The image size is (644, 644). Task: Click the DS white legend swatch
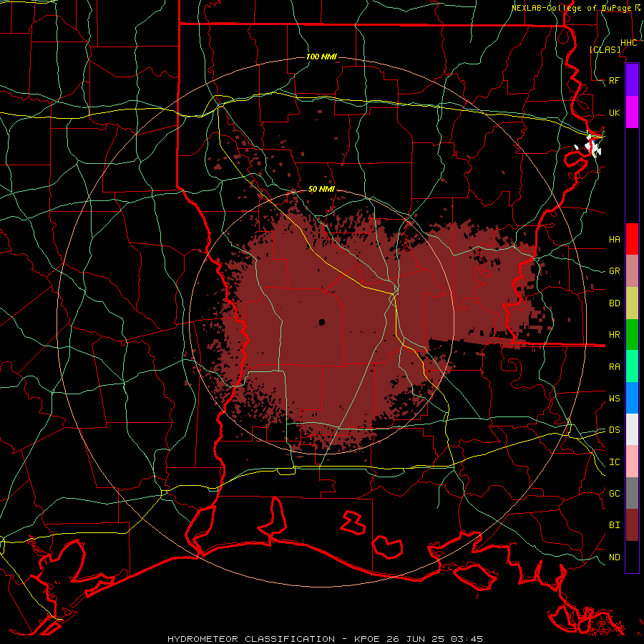[632, 429]
